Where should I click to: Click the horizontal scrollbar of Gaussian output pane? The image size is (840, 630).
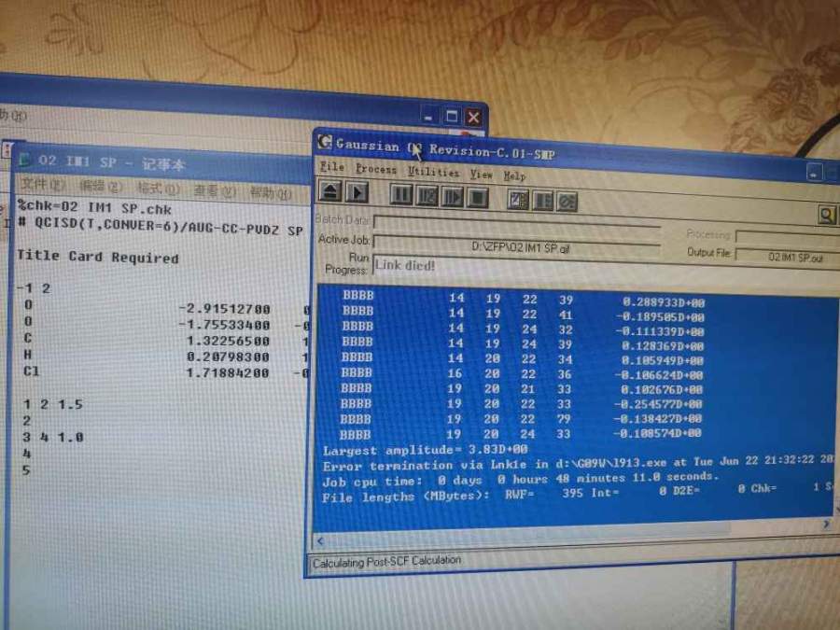click(x=573, y=534)
